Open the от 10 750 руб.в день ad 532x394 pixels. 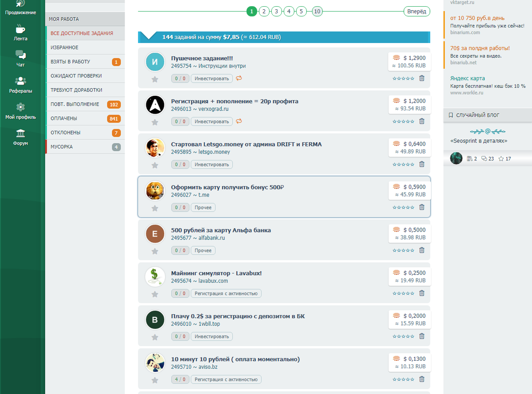coord(477,18)
